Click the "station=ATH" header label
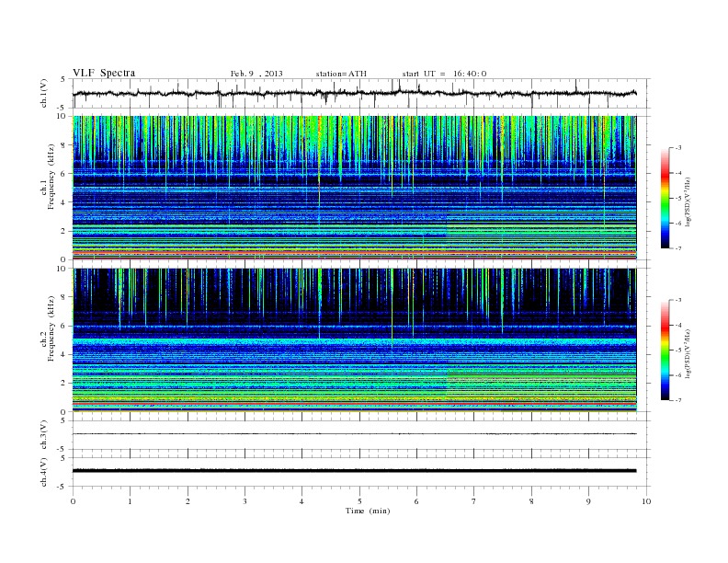This screenshot has height=563, width=728. tap(341, 74)
